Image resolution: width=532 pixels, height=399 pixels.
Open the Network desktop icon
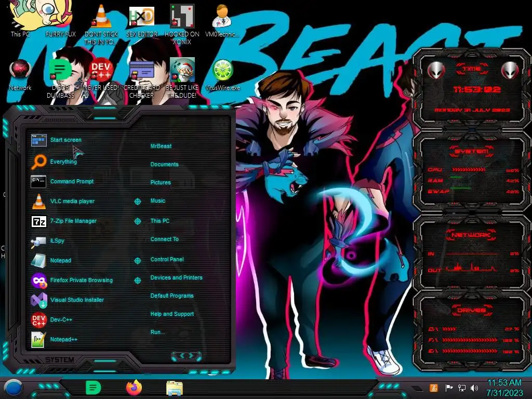point(20,75)
